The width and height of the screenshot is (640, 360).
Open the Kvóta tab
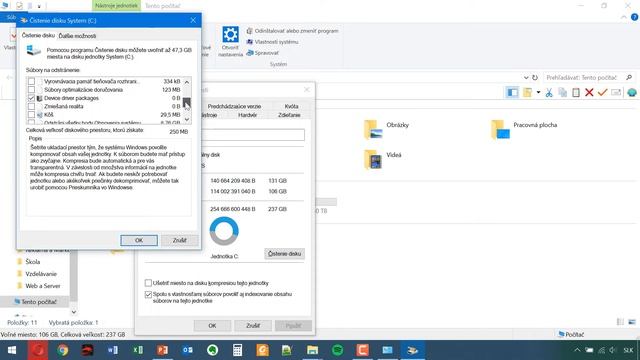(291, 106)
